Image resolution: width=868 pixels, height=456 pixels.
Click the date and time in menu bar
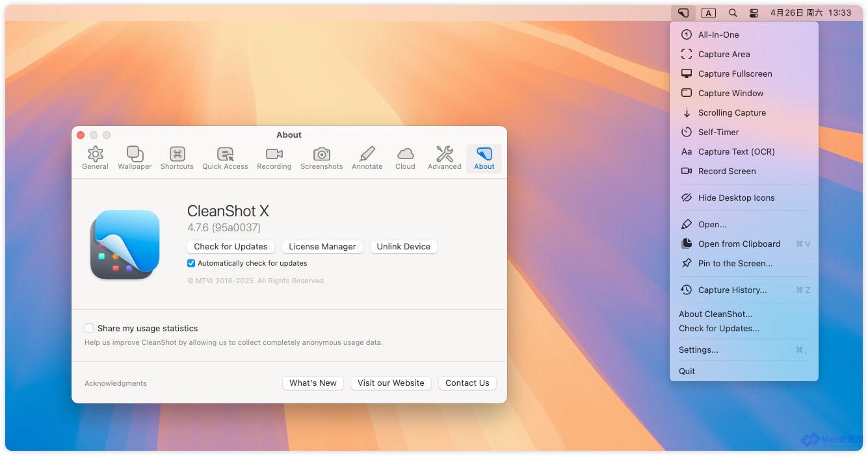pos(810,13)
